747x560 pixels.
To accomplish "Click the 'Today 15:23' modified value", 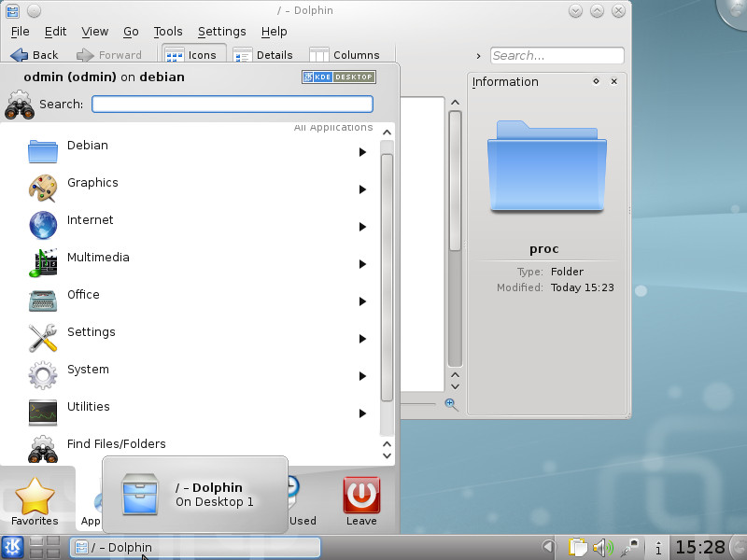I will 582,287.
